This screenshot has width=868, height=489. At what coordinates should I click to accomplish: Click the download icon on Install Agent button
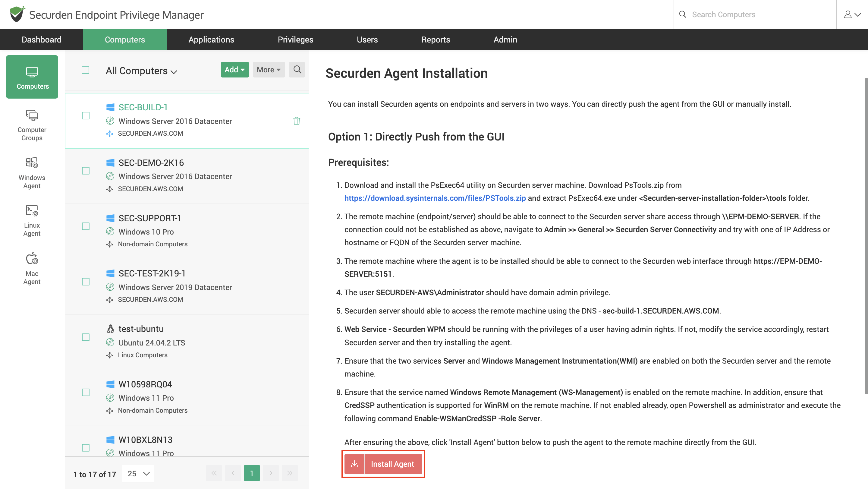(354, 464)
